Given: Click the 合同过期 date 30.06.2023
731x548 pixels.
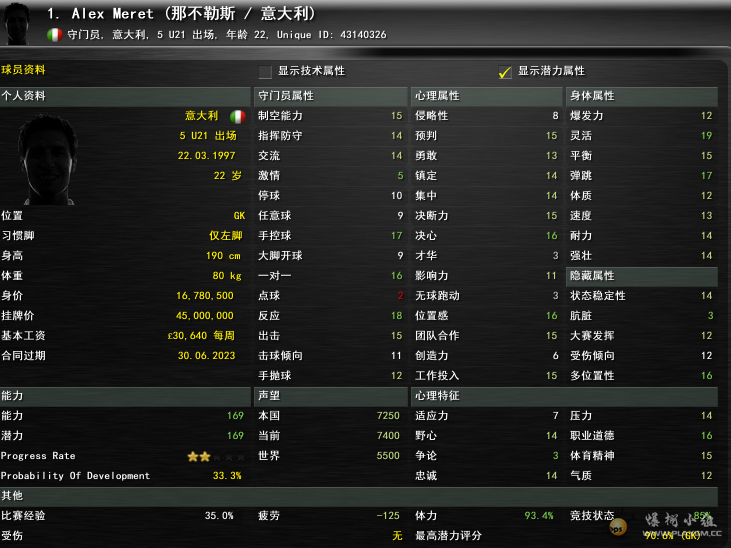Looking at the screenshot, I should [207, 356].
